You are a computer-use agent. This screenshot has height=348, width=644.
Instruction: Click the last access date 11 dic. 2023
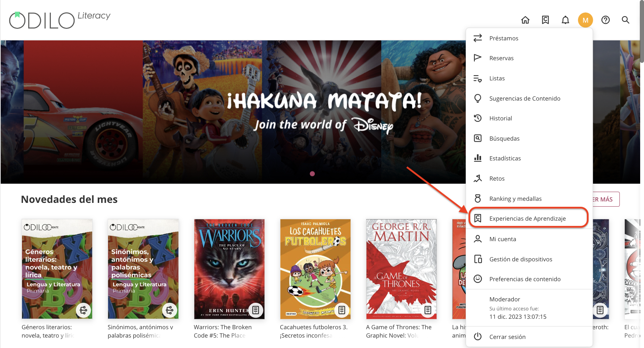(518, 317)
